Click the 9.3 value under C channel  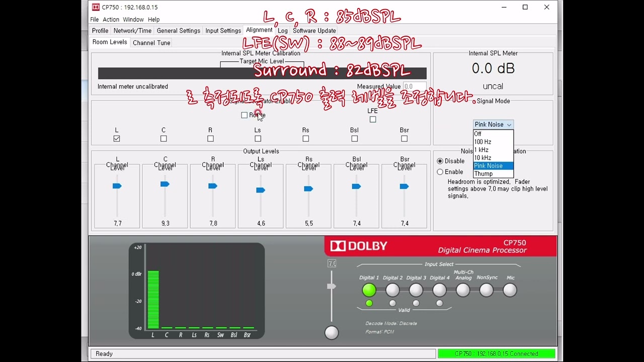point(165,223)
